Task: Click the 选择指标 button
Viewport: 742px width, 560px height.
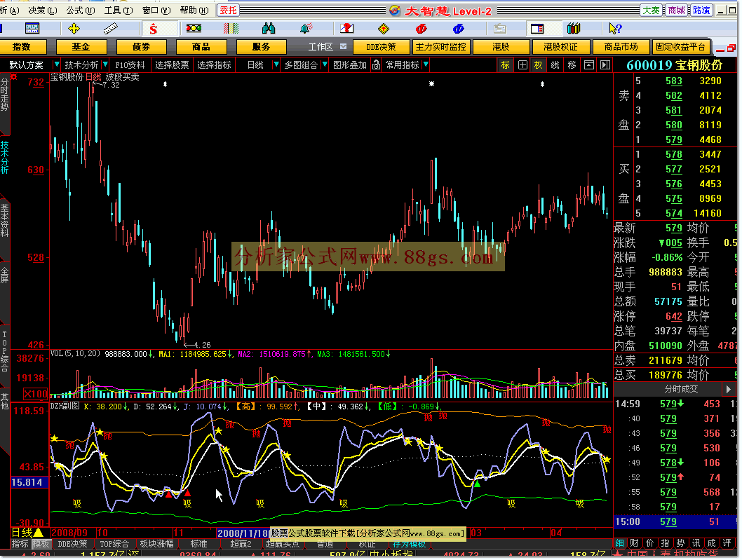Action: [x=215, y=64]
